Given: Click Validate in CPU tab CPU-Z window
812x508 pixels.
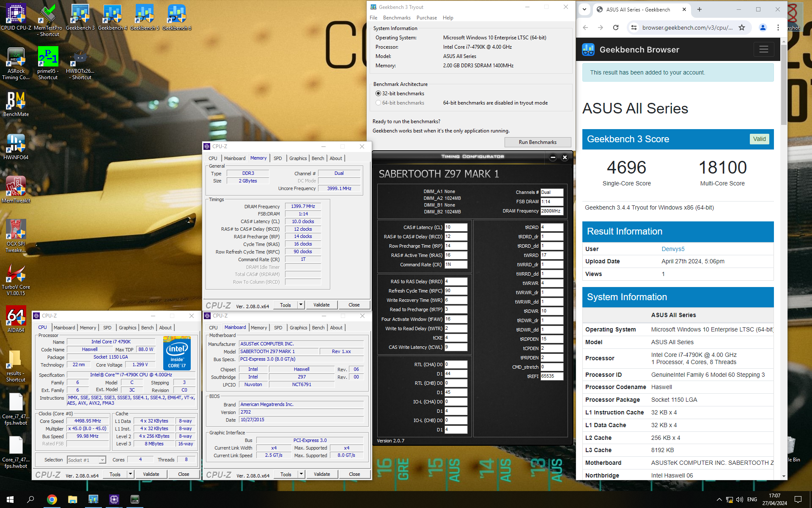Looking at the screenshot, I should coord(151,474).
